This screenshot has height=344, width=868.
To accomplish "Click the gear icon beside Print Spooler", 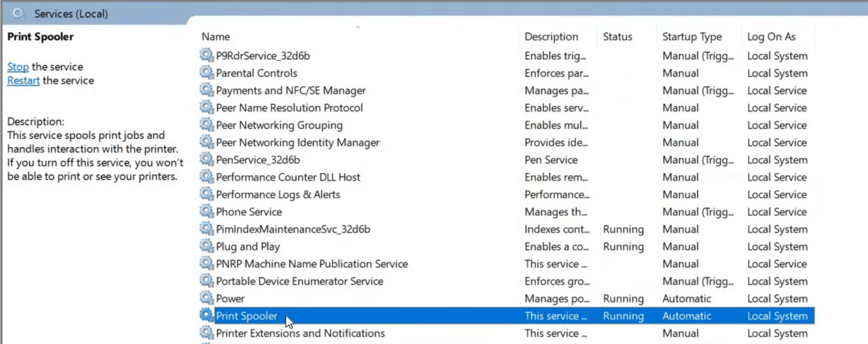I will point(206,316).
